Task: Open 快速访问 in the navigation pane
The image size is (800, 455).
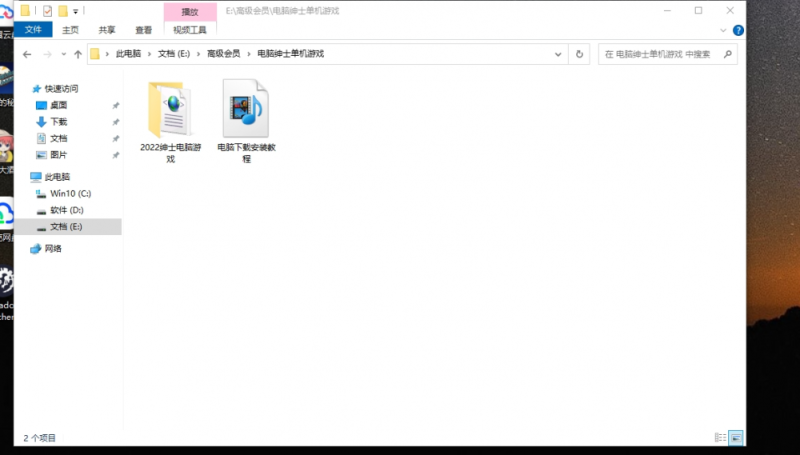Action: pyautogui.click(x=61, y=89)
